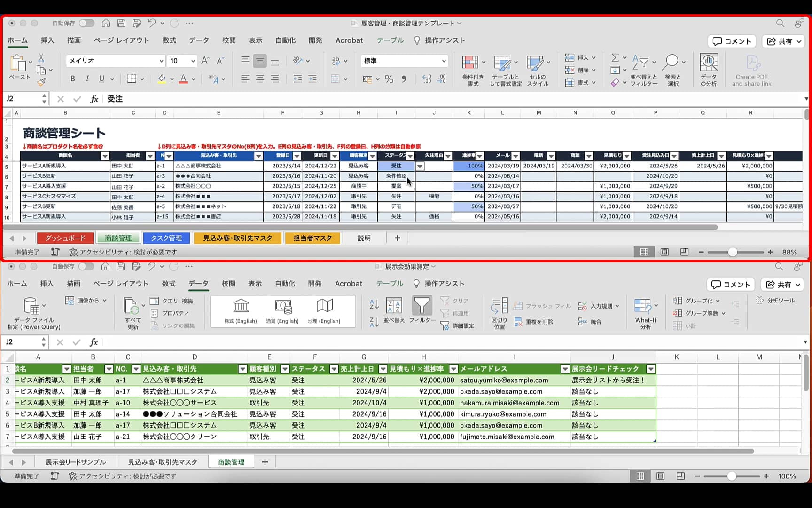This screenshot has width=812, height=508.
Task: Switch to the データ ribbon tab in top window
Action: [199, 40]
